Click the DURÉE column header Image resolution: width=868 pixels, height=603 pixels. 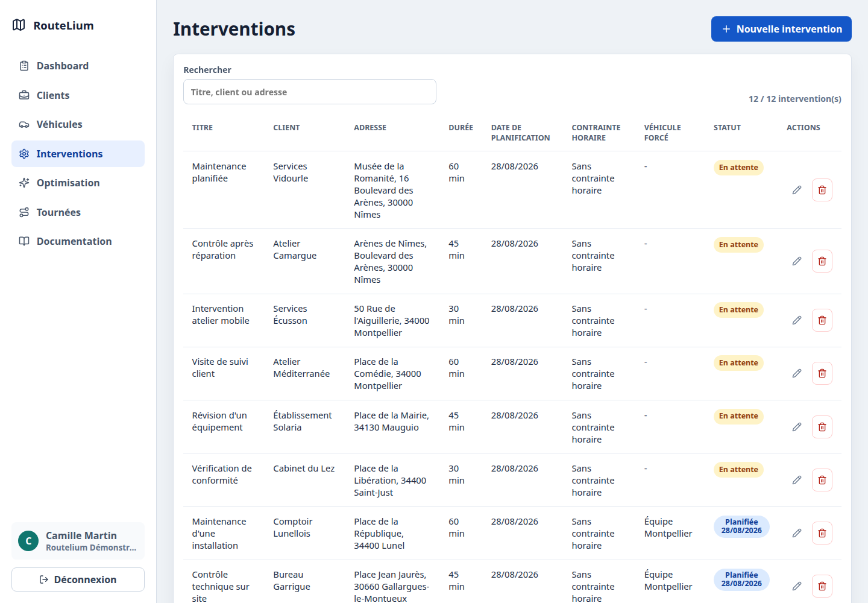coord(461,128)
